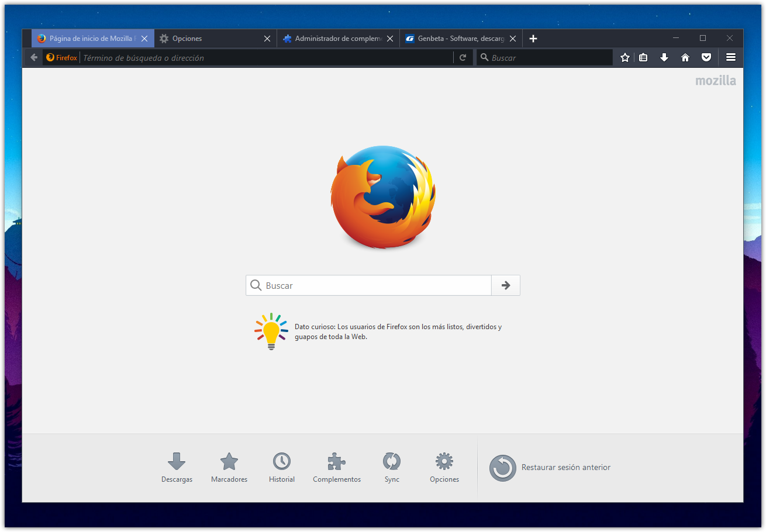The image size is (766, 532).
Task: Bookmark this page with the star icon
Action: (625, 57)
